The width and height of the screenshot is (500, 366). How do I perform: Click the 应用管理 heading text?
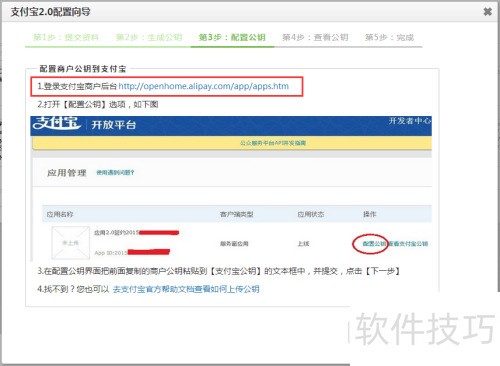67,173
